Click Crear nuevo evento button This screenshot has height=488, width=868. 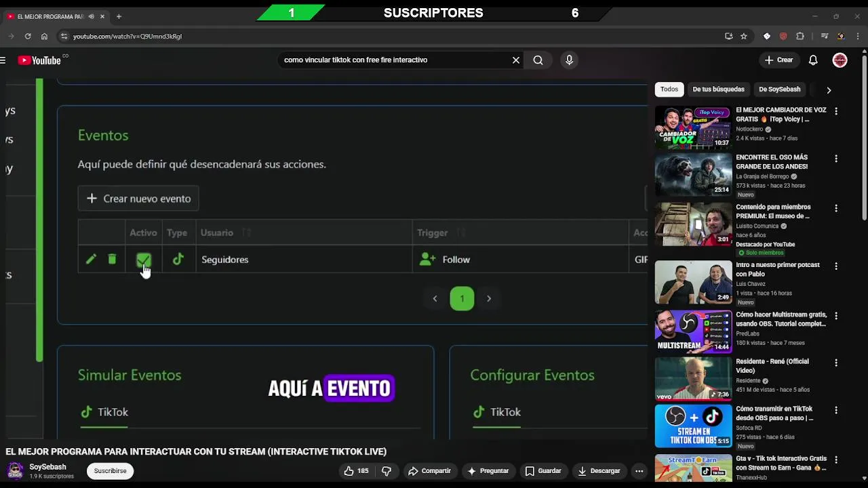pyautogui.click(x=138, y=199)
